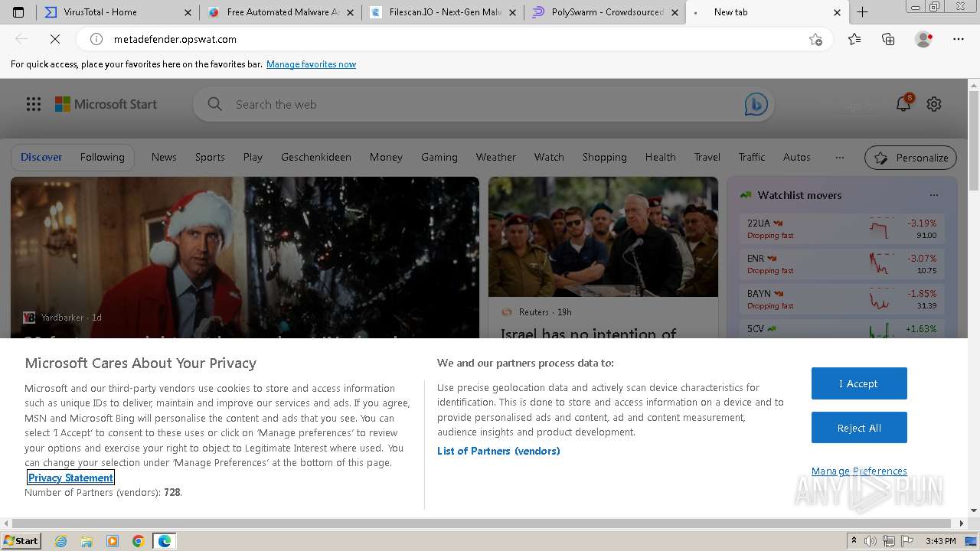This screenshot has height=551, width=980.
Task: Open the Traffic category
Action: point(752,157)
